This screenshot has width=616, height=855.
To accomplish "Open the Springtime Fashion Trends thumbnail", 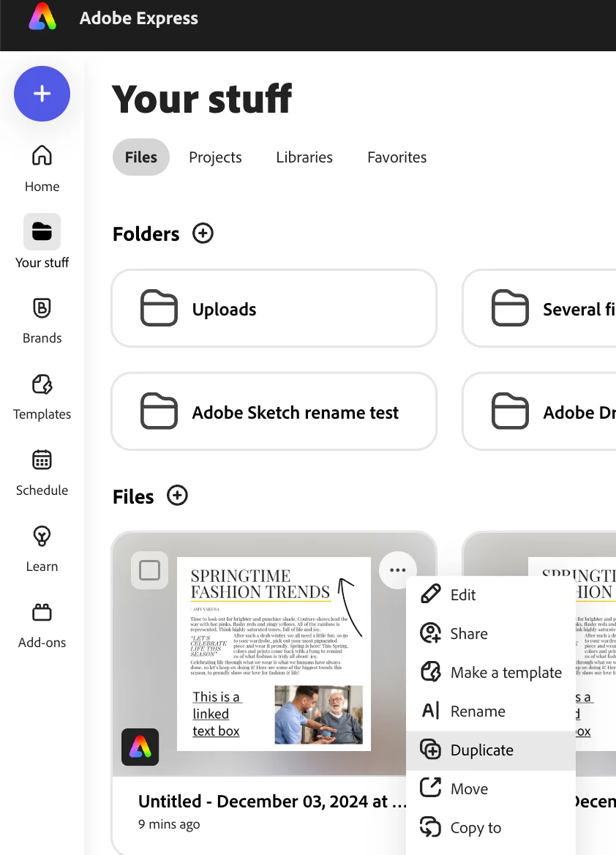I will point(274,654).
